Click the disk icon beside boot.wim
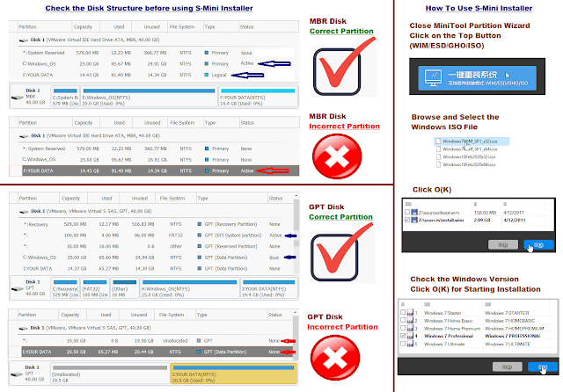This screenshot has height=392, width=563. tap(414, 212)
